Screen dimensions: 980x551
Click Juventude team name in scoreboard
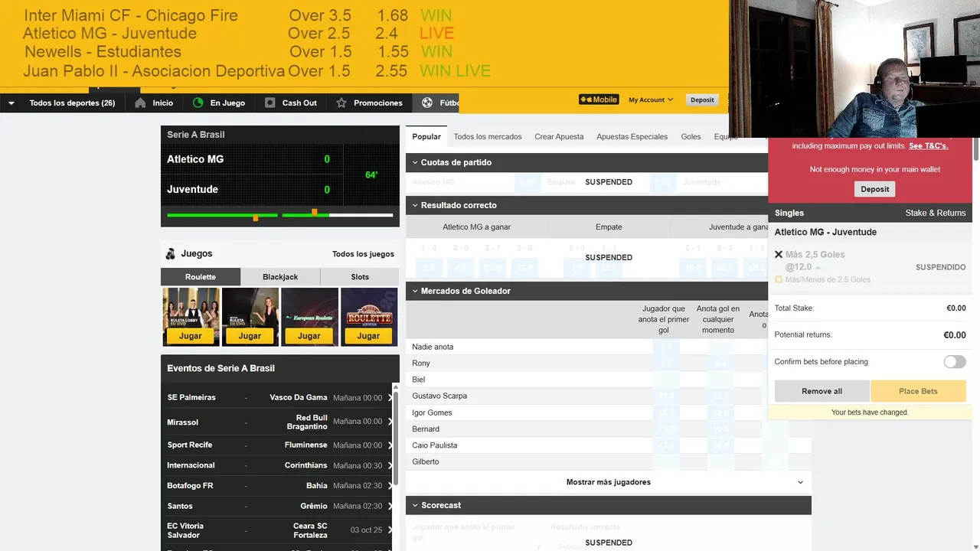point(192,189)
